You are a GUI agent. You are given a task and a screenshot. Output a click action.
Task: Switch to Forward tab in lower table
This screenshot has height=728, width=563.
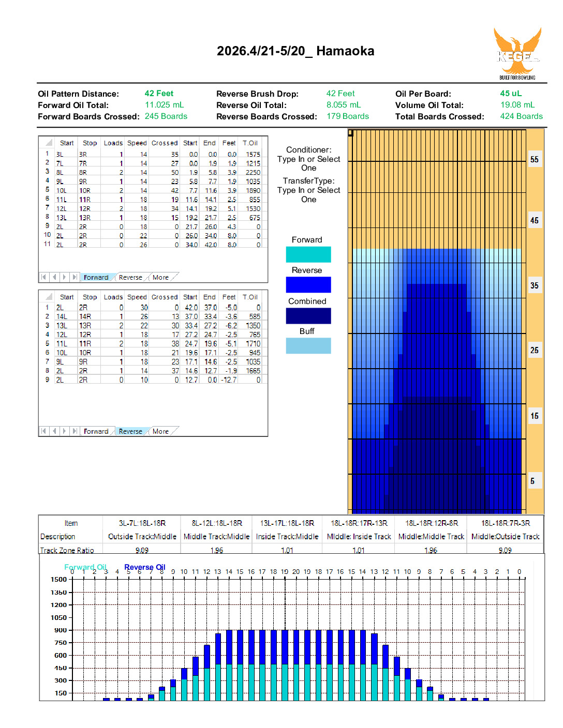96,432
